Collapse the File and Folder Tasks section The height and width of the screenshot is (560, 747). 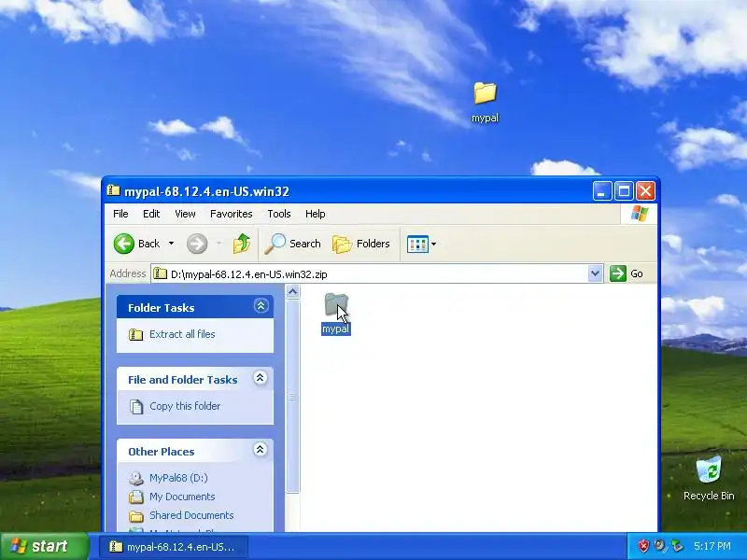point(261,378)
